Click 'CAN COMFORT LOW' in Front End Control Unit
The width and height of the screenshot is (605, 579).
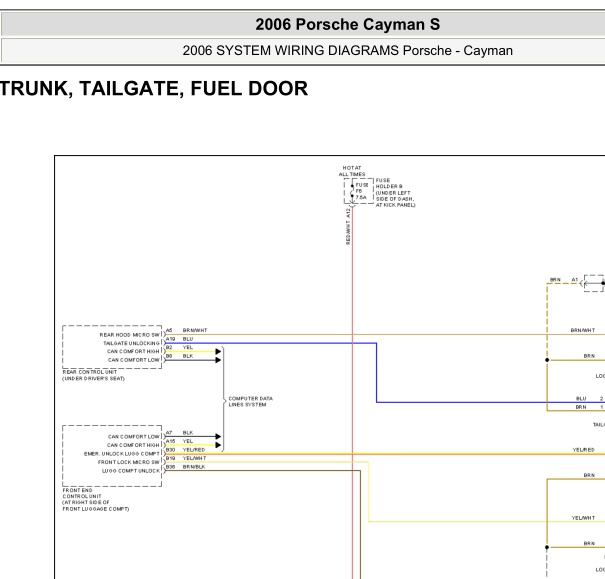pyautogui.click(x=134, y=437)
